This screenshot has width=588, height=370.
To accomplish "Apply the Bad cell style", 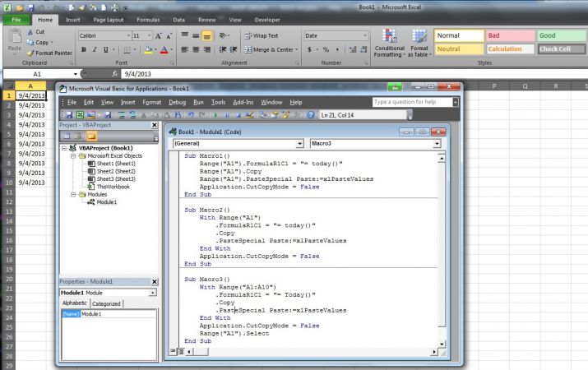I will 511,35.
